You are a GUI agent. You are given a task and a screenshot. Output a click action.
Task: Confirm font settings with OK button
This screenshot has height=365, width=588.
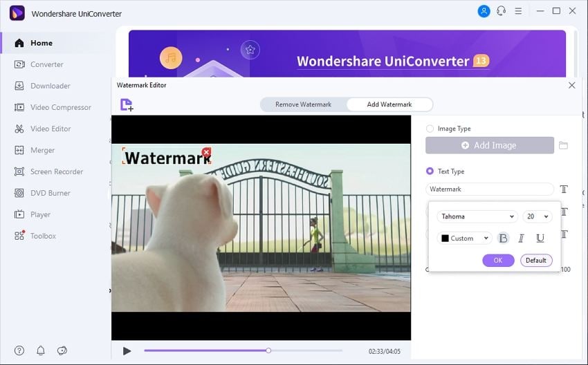point(498,261)
